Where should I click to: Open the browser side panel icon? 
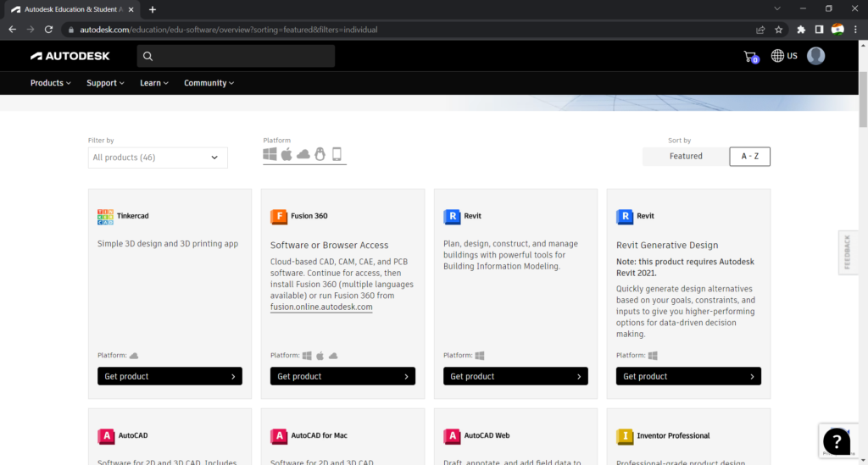(x=819, y=30)
